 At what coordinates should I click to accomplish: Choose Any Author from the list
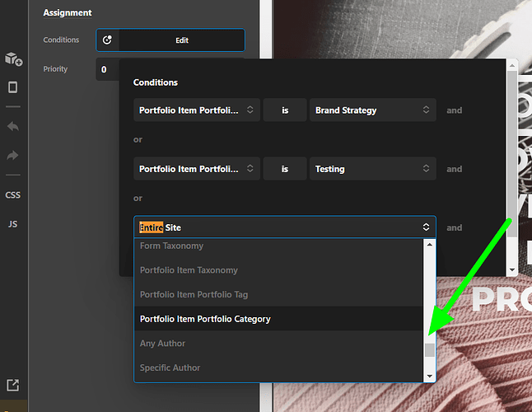(162, 344)
